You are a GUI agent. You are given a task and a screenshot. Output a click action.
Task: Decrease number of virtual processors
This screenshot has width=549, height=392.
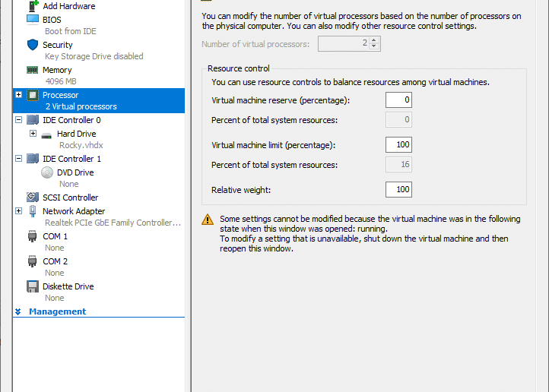pyautogui.click(x=374, y=46)
